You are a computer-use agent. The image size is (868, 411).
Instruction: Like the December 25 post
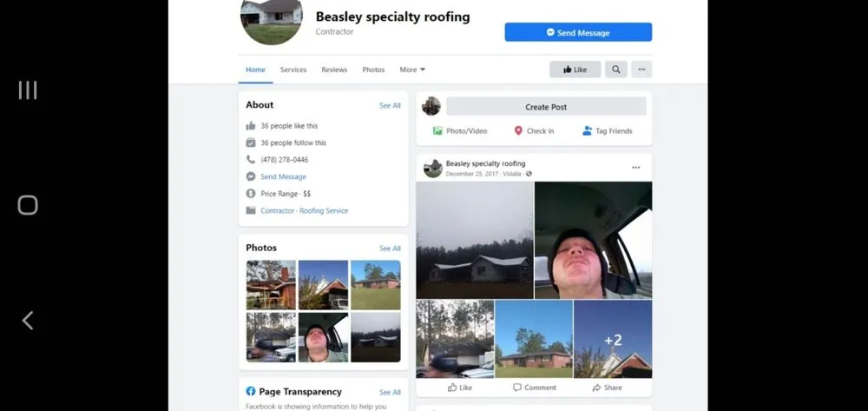[460, 388]
